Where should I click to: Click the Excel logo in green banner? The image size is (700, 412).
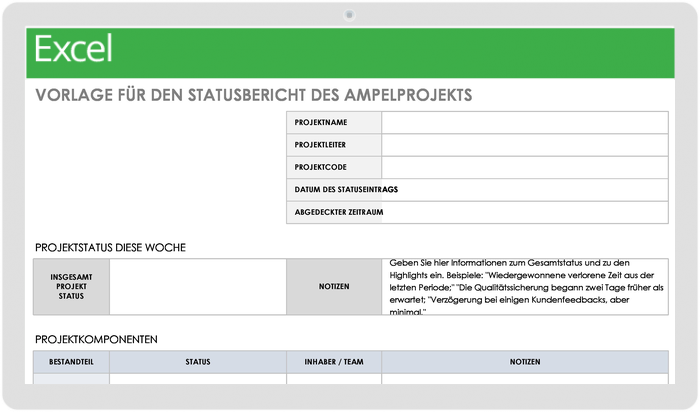click(73, 49)
